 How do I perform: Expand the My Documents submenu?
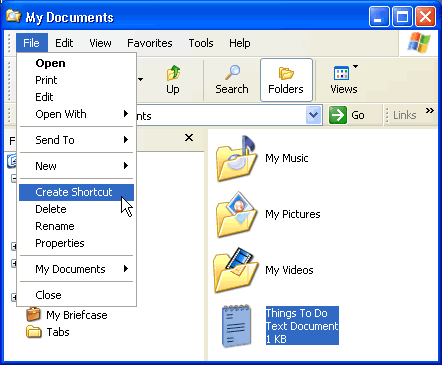click(76, 269)
